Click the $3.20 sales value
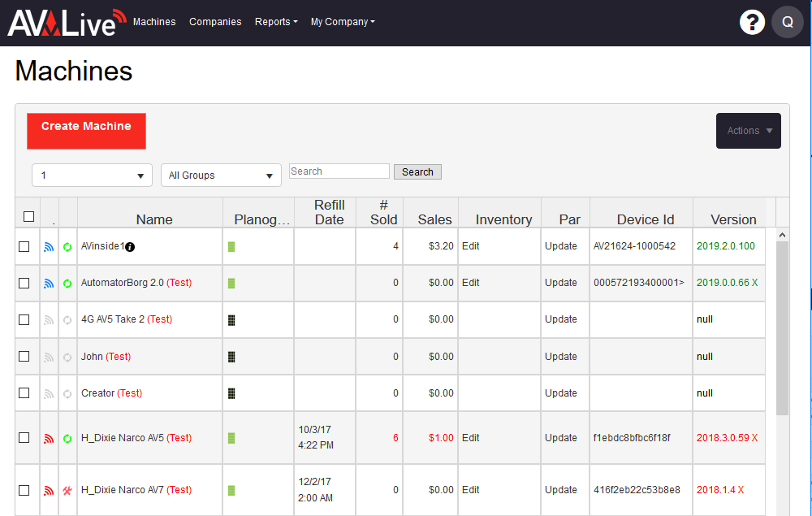The width and height of the screenshot is (812, 516). (x=441, y=246)
